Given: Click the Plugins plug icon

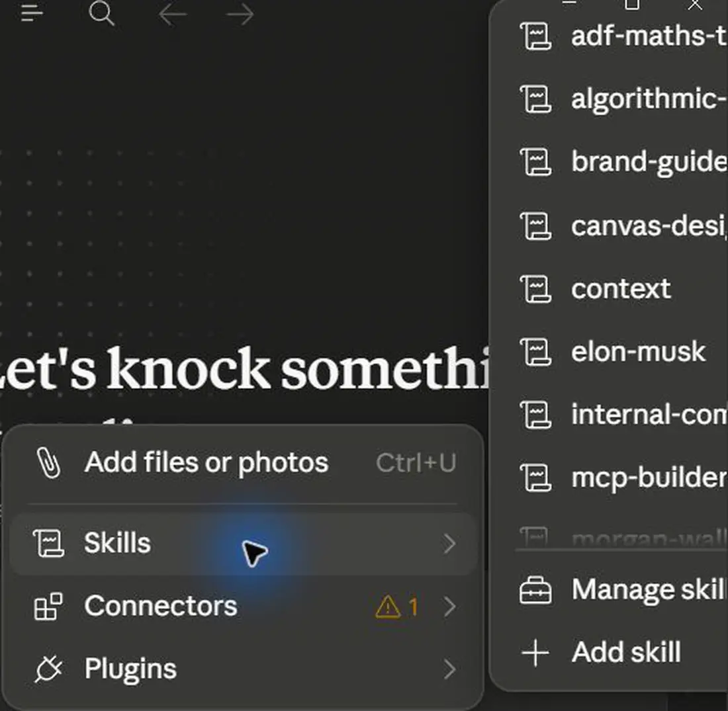Looking at the screenshot, I should tap(48, 669).
